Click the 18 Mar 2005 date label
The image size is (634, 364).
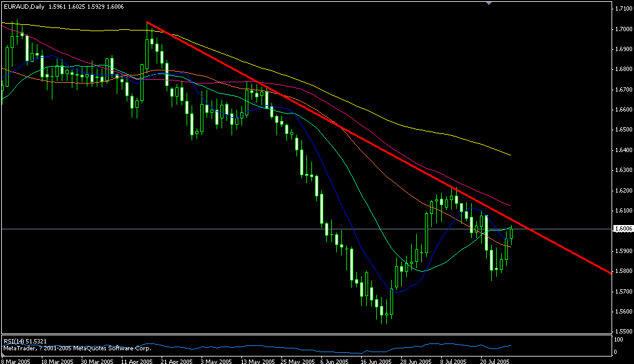click(x=57, y=361)
